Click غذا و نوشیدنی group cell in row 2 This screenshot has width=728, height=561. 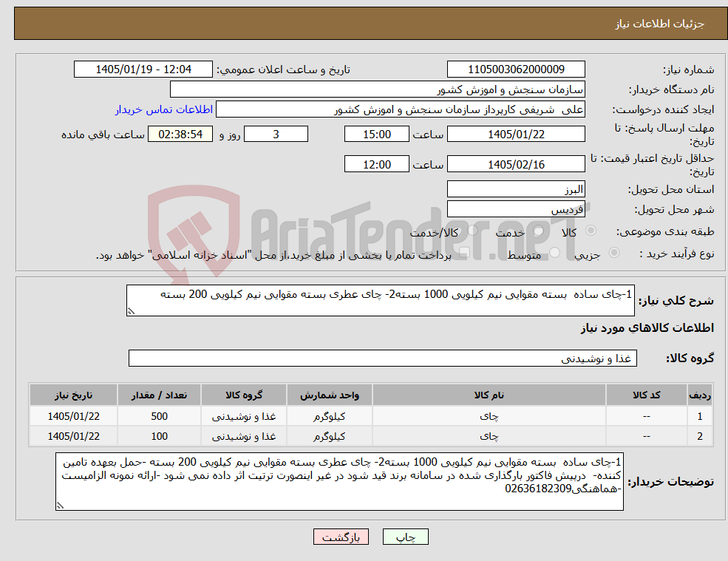(244, 436)
